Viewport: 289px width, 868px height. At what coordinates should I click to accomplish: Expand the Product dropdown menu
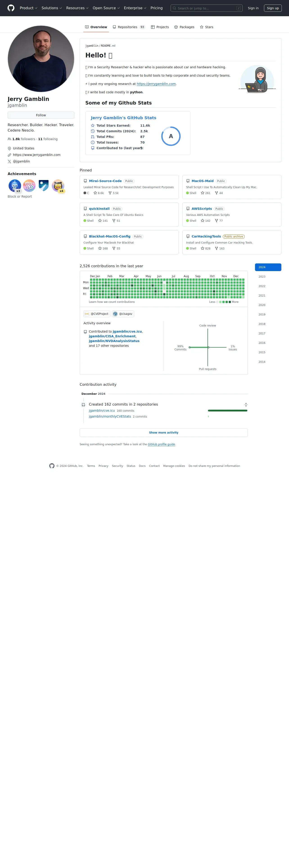coord(29,8)
